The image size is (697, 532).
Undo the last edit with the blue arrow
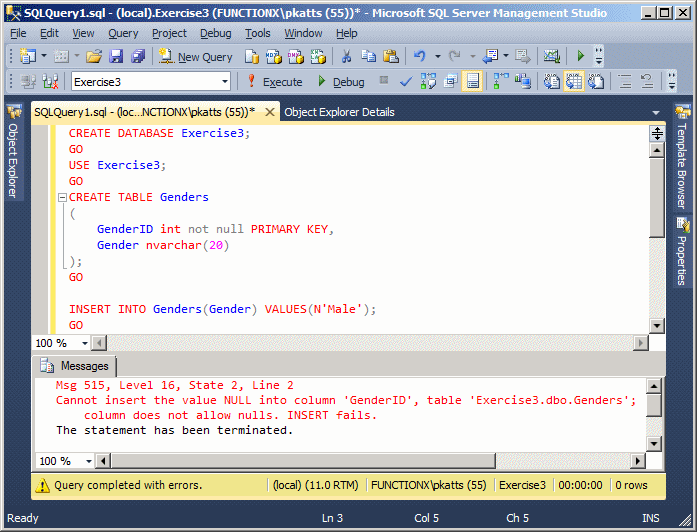[419, 56]
